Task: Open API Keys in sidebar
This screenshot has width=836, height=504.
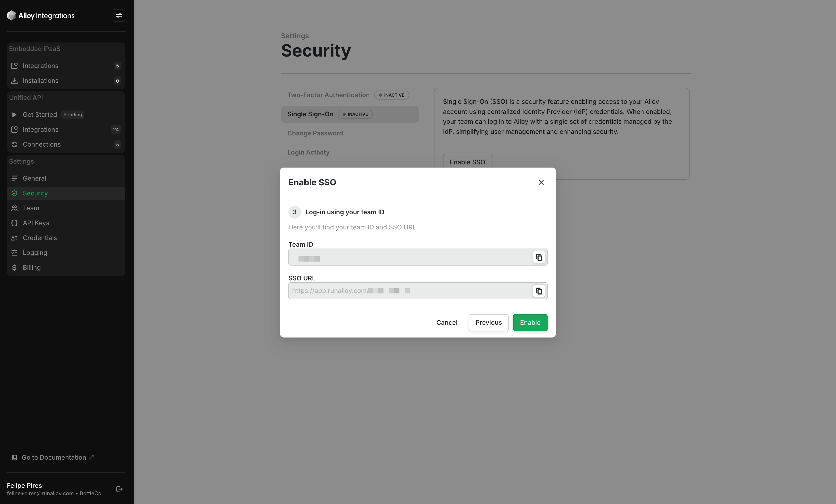Action: pyautogui.click(x=36, y=223)
